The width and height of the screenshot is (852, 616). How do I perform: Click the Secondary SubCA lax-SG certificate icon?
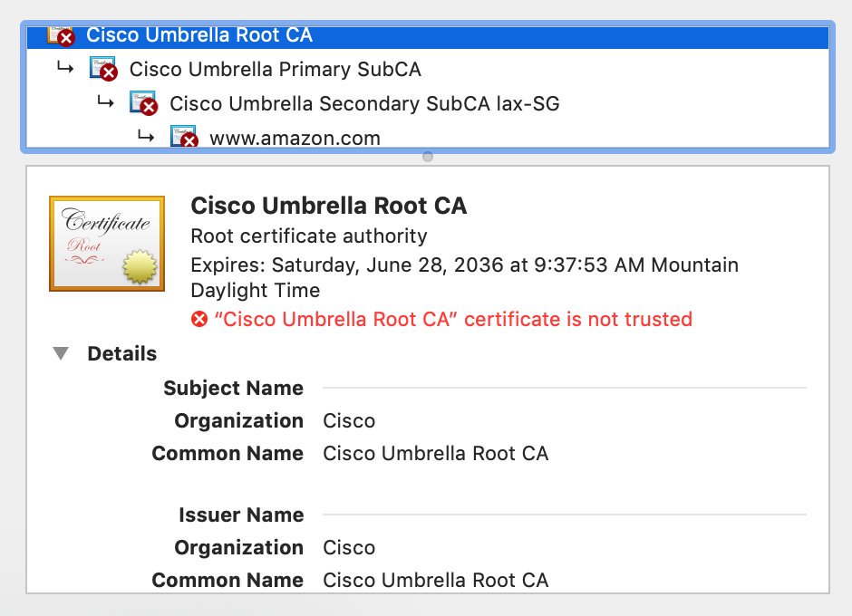coord(143,103)
